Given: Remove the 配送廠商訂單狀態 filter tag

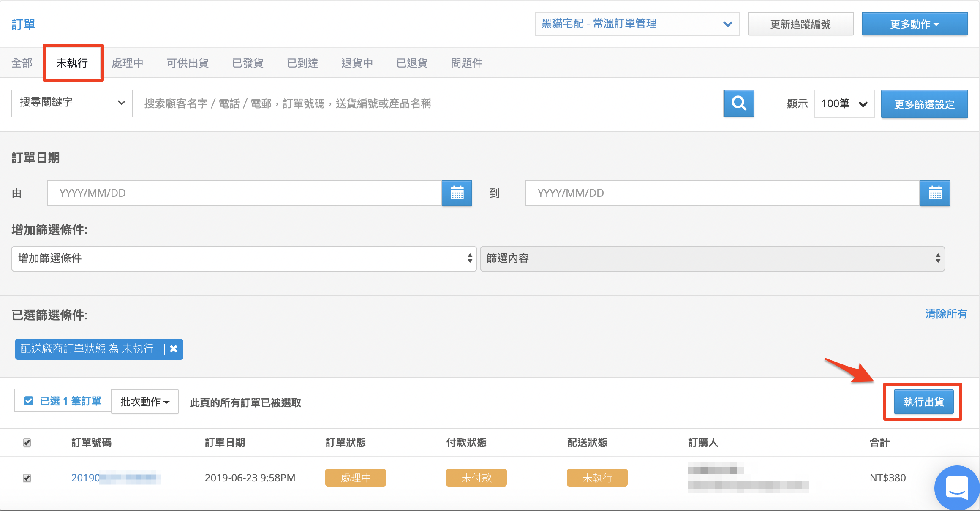Looking at the screenshot, I should point(174,349).
